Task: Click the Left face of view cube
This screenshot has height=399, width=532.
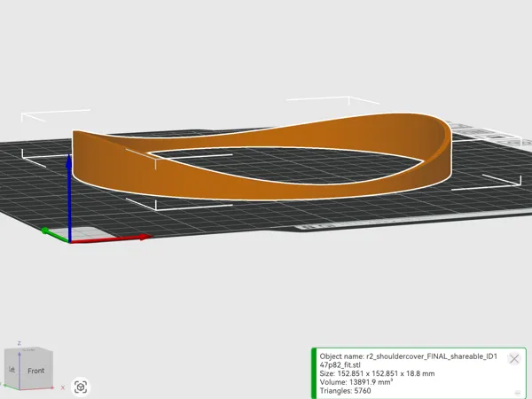Action: (12, 369)
